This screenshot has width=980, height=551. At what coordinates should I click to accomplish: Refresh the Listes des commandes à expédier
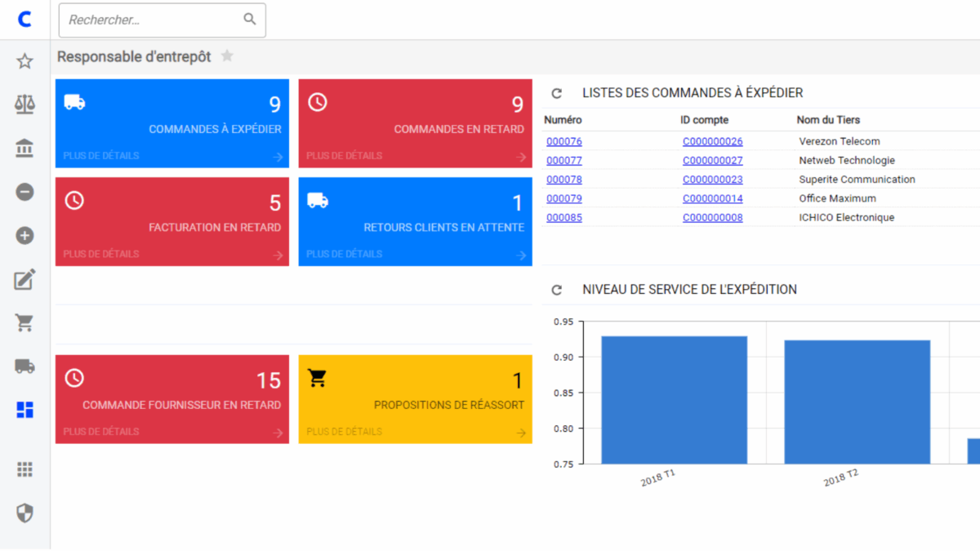coord(557,94)
